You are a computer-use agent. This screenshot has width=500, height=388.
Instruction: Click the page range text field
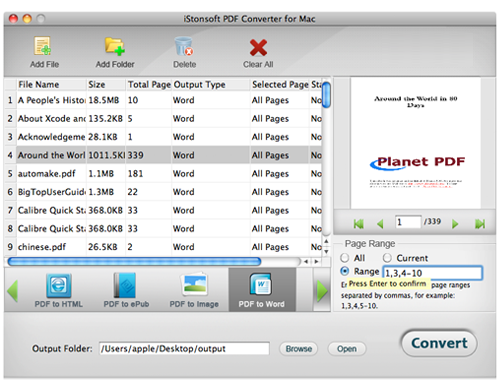[432, 273]
